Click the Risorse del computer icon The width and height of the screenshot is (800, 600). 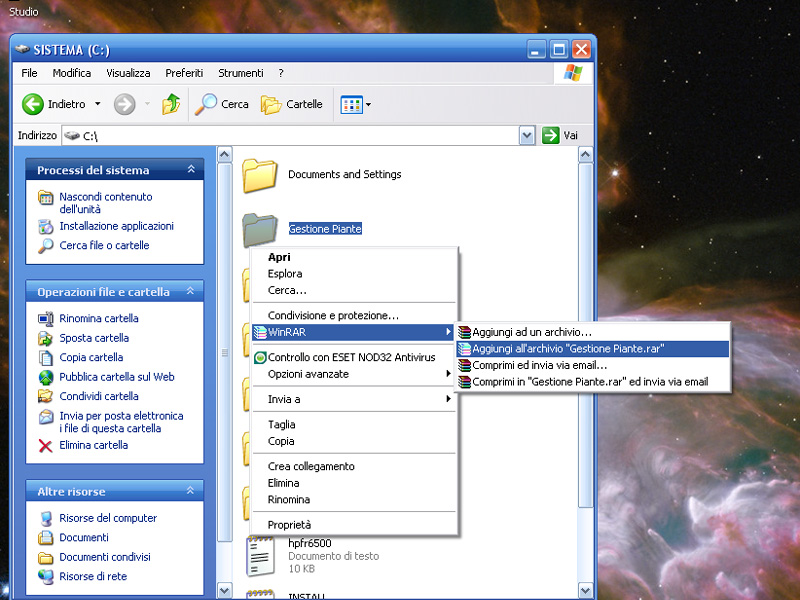tap(46, 518)
